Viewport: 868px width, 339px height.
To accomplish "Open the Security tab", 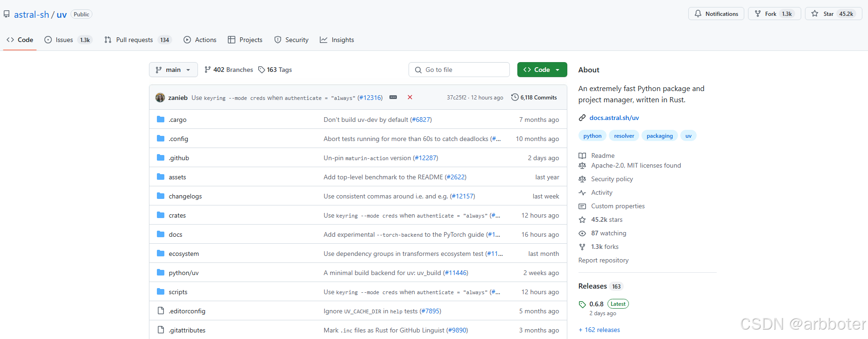I will click(x=291, y=40).
